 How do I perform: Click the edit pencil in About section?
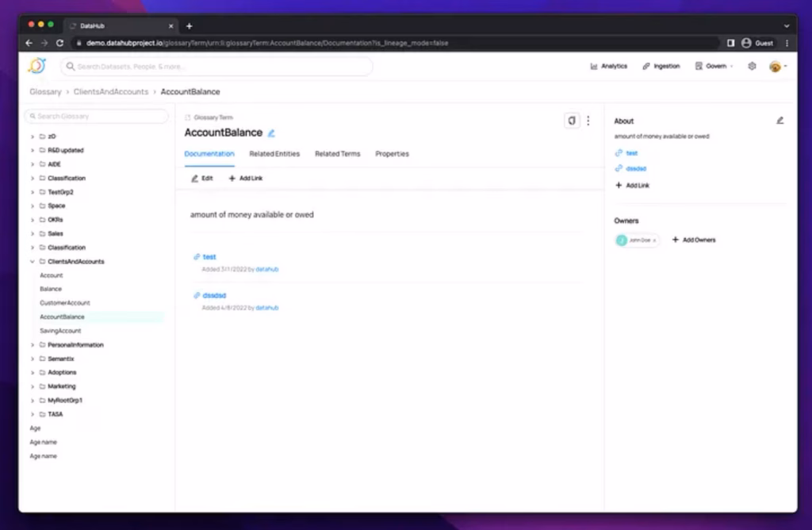[x=779, y=121]
